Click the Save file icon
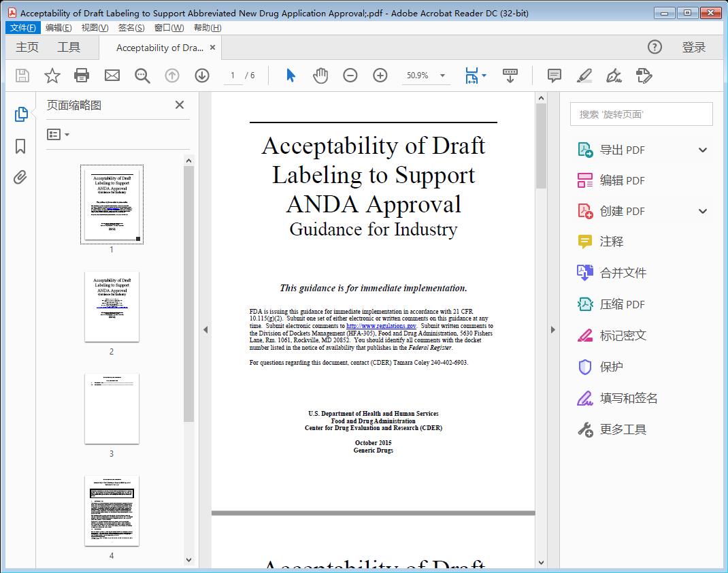728x573 pixels. pos(21,76)
